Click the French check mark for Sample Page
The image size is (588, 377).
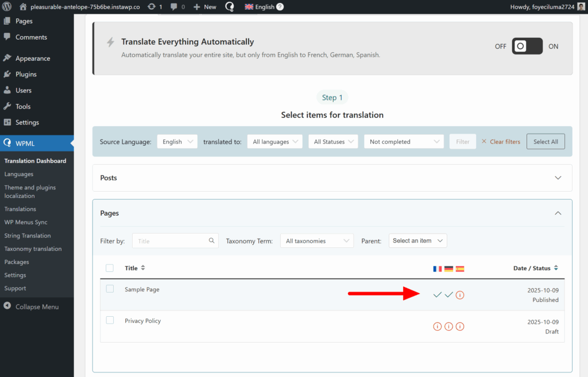tap(438, 295)
